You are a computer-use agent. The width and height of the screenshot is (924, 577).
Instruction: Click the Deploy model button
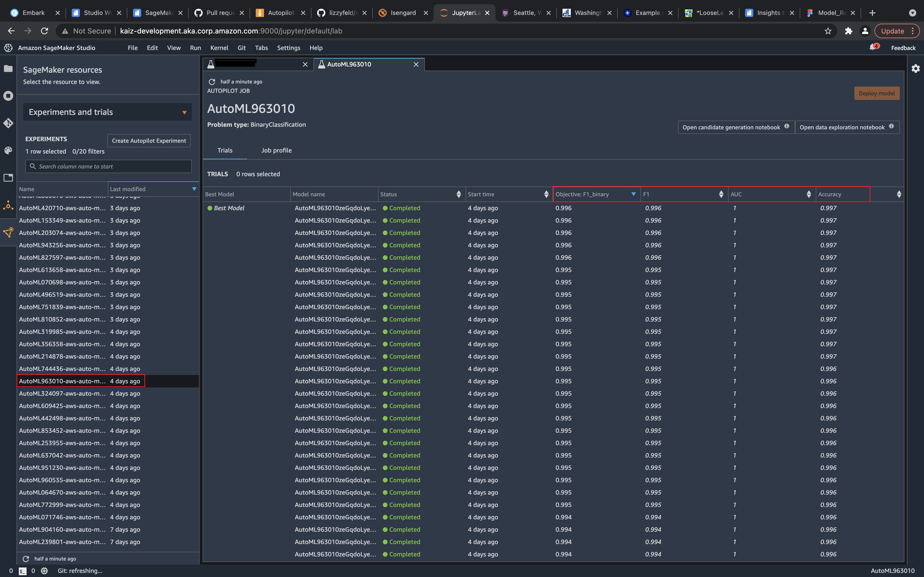coord(876,94)
